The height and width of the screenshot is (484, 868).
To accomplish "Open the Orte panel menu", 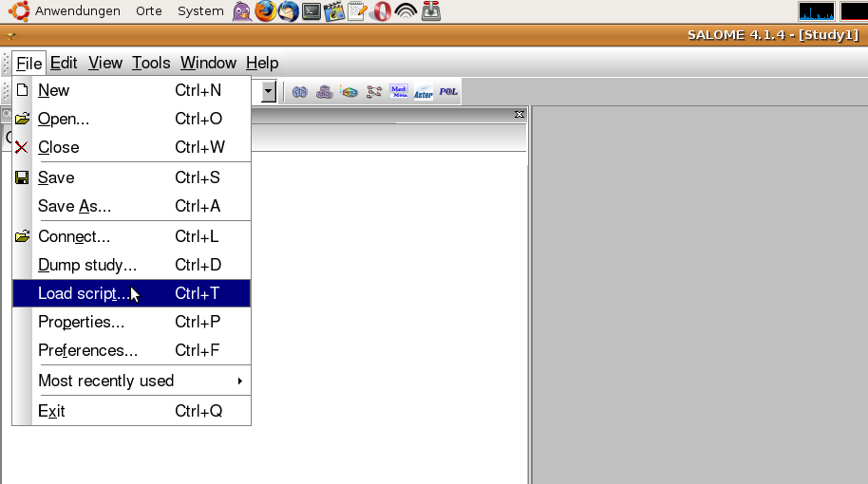I will coord(149,11).
